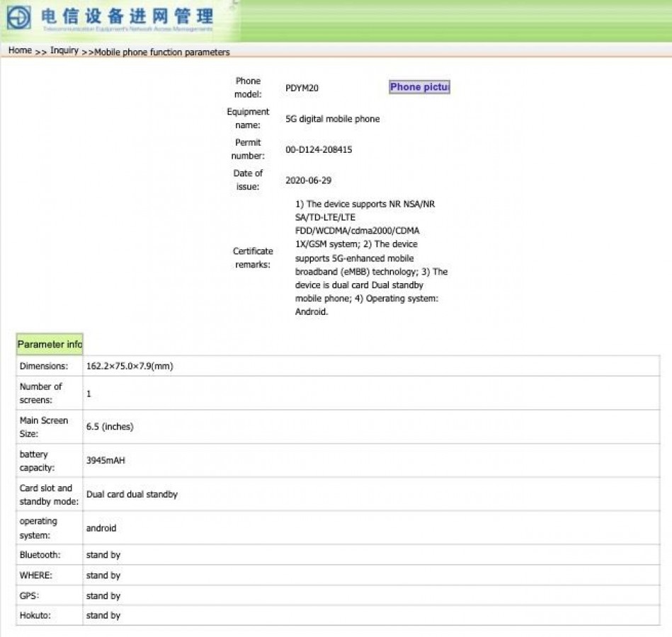Select the number of screens value 1

pos(89,394)
